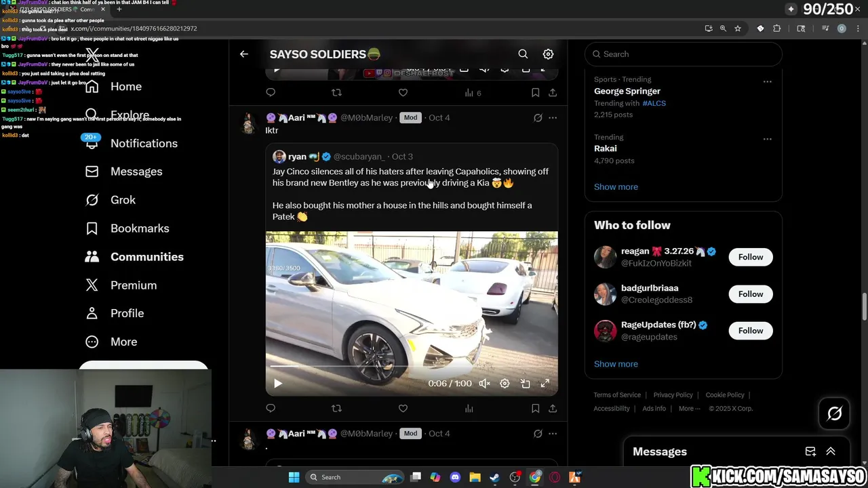Image resolution: width=868 pixels, height=488 pixels.
Task: Open Messages in sidebar
Action: coord(123,171)
